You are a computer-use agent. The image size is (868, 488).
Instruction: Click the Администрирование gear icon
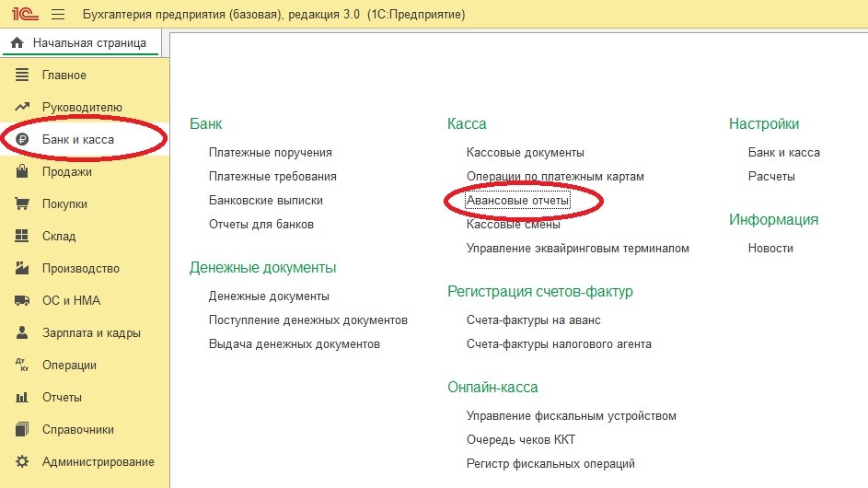[23, 462]
